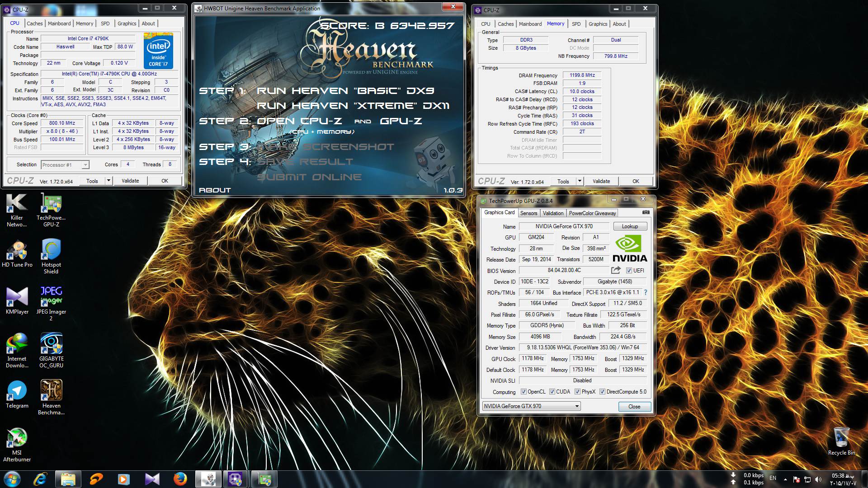Open Killer Network desktop icon
The height and width of the screenshot is (488, 868).
(17, 210)
